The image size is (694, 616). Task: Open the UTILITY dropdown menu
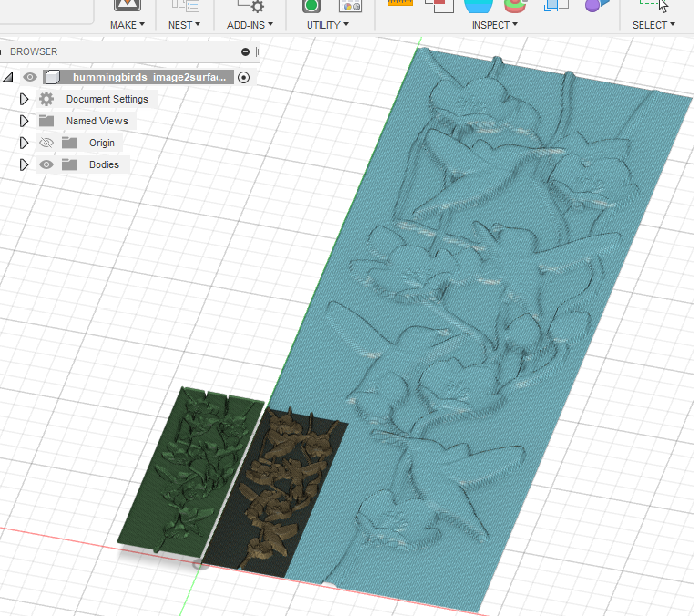click(x=327, y=25)
